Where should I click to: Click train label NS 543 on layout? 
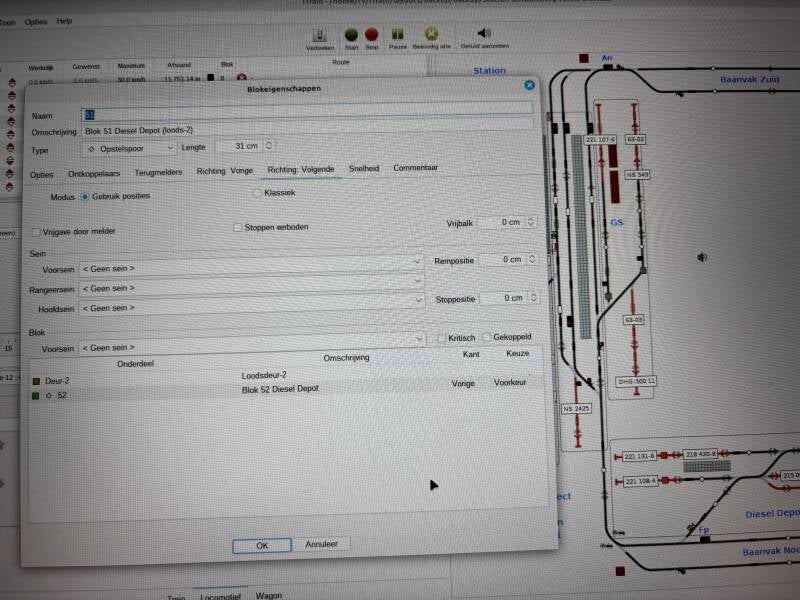tap(637, 174)
